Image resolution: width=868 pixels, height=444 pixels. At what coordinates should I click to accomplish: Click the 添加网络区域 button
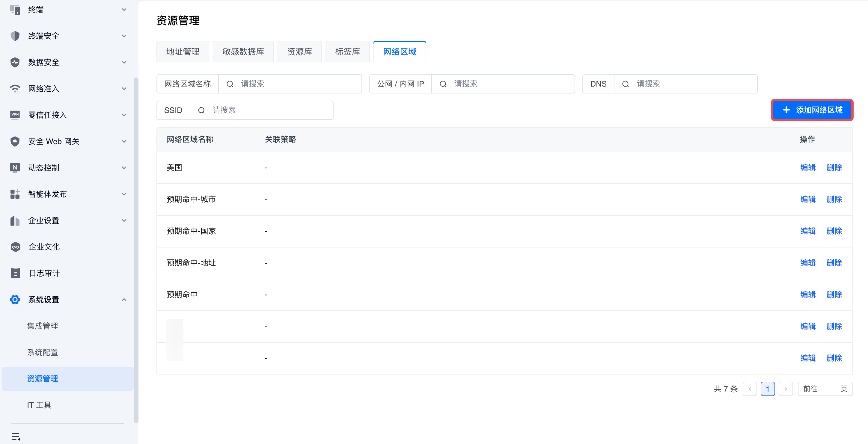coord(812,110)
